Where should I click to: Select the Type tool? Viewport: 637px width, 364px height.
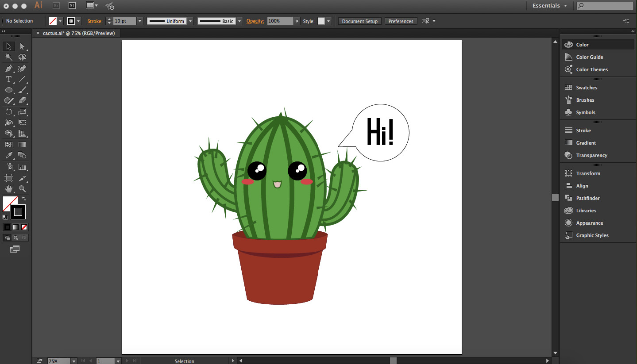coord(8,79)
